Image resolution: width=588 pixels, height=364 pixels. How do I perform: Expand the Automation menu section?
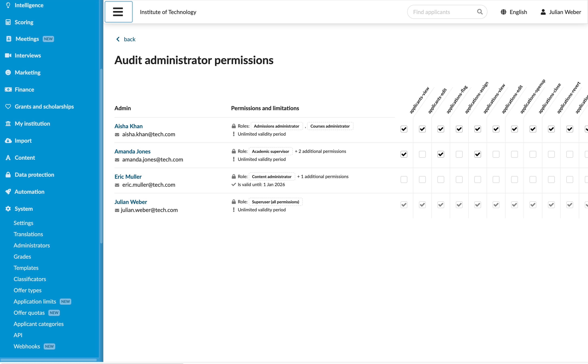tap(29, 192)
